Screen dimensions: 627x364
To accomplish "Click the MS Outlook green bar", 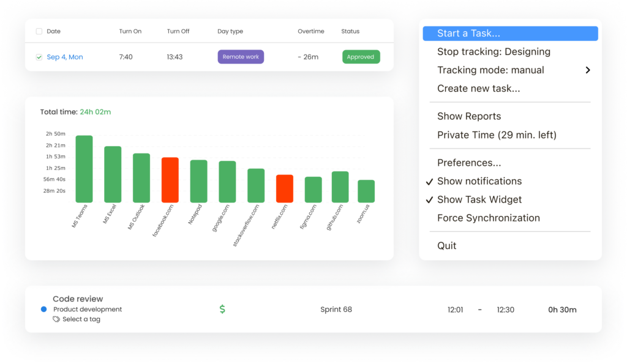I will [x=141, y=178].
